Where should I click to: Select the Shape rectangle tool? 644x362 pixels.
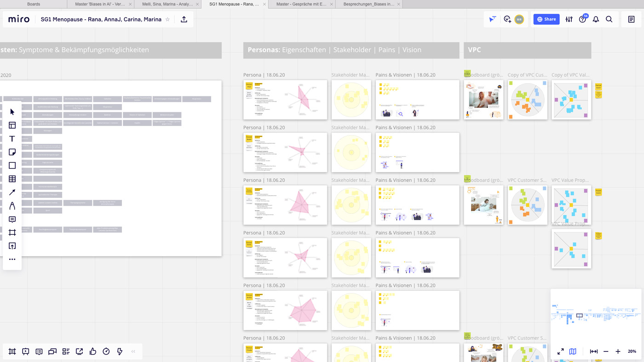pyautogui.click(x=12, y=165)
